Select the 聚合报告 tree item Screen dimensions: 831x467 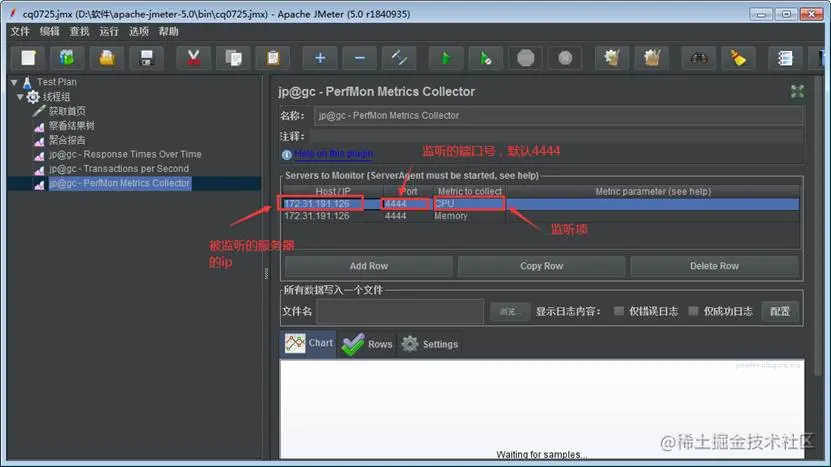(x=67, y=140)
